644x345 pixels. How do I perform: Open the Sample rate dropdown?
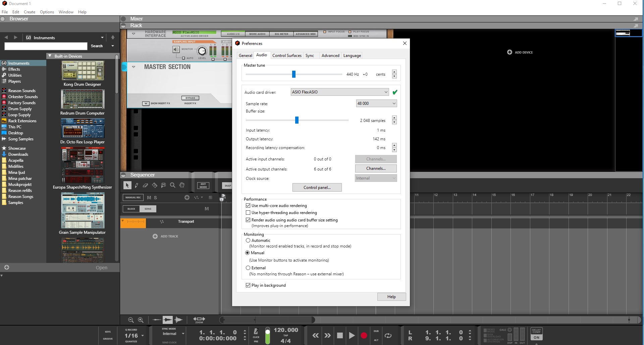tap(376, 103)
